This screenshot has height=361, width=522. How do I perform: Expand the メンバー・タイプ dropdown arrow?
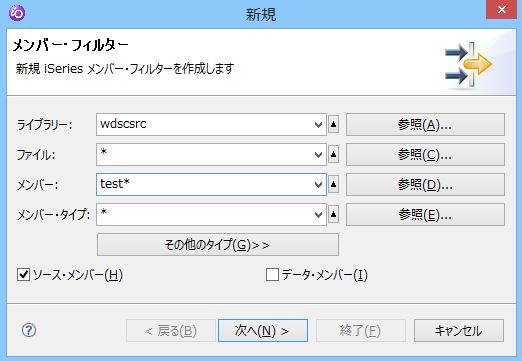318,215
